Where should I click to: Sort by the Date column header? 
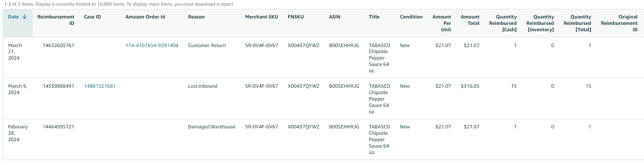coord(14,17)
